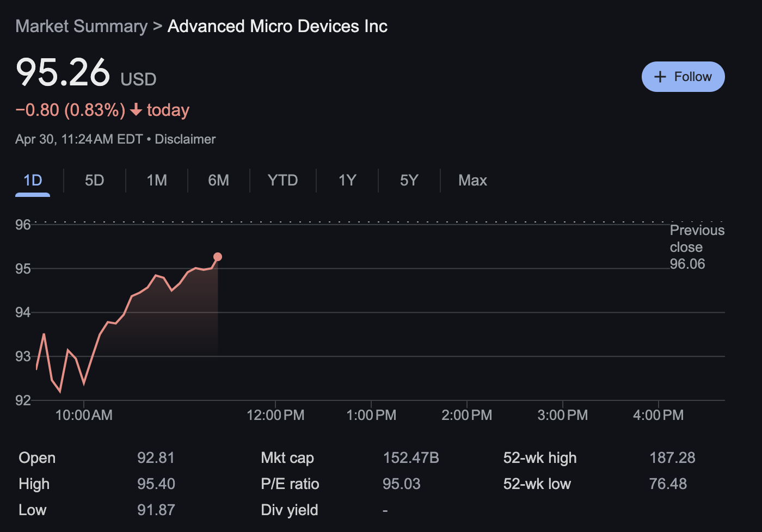Click the Mkt cap label

click(x=287, y=457)
